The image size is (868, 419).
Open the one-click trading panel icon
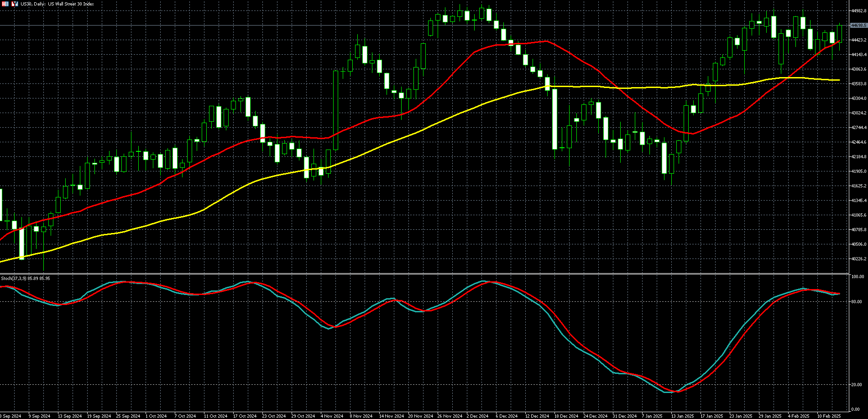(x=5, y=4)
